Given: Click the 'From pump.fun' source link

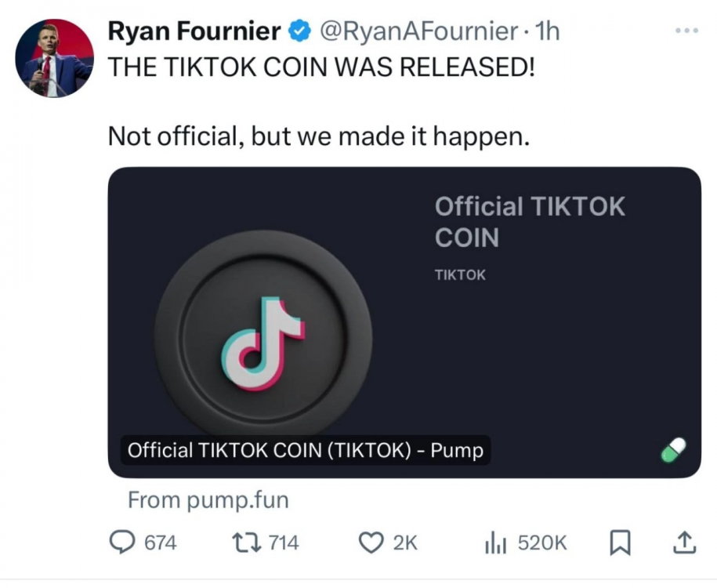Looking at the screenshot, I should (208, 499).
